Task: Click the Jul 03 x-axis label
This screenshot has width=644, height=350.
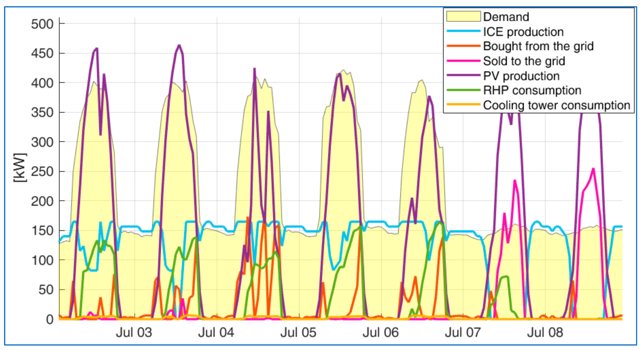Action: click(134, 333)
